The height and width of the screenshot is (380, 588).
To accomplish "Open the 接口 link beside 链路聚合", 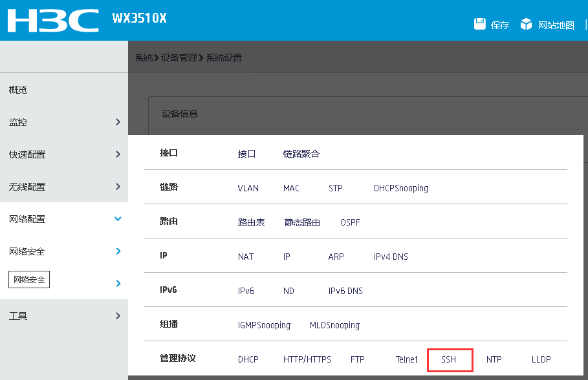I will click(246, 154).
